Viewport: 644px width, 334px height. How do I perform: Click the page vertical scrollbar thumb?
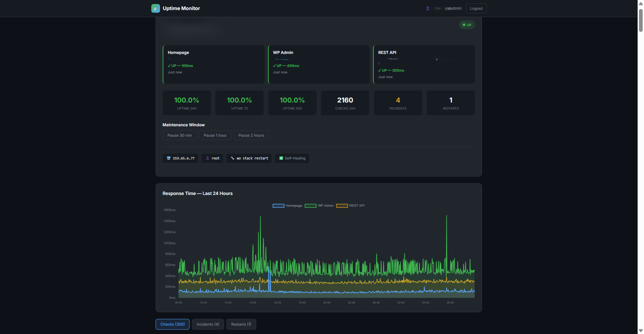pyautogui.click(x=641, y=20)
